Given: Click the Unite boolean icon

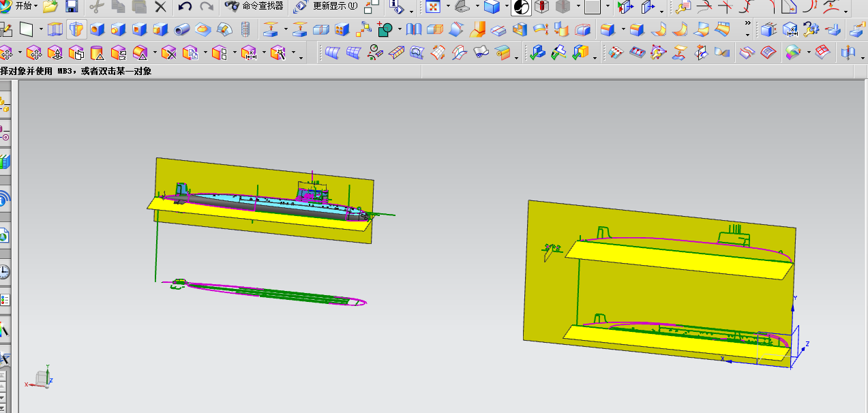Looking at the screenshot, I should point(385,30).
